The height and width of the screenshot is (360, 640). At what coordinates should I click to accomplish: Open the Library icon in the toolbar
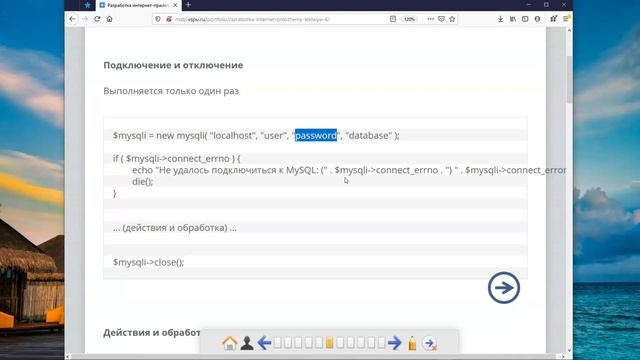pyautogui.click(x=513, y=19)
